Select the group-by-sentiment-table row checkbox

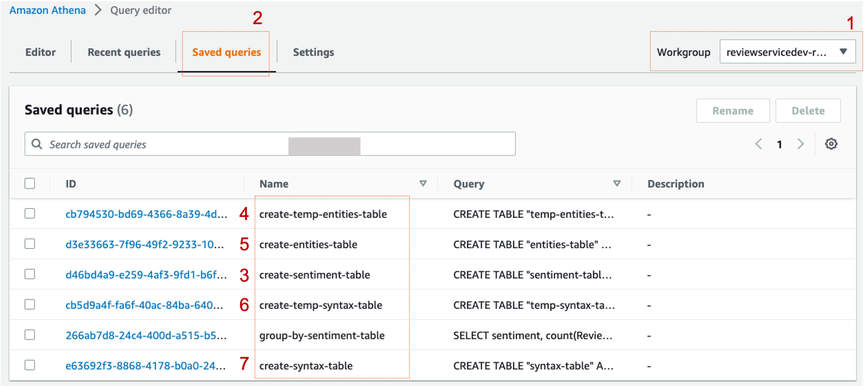[x=30, y=335]
